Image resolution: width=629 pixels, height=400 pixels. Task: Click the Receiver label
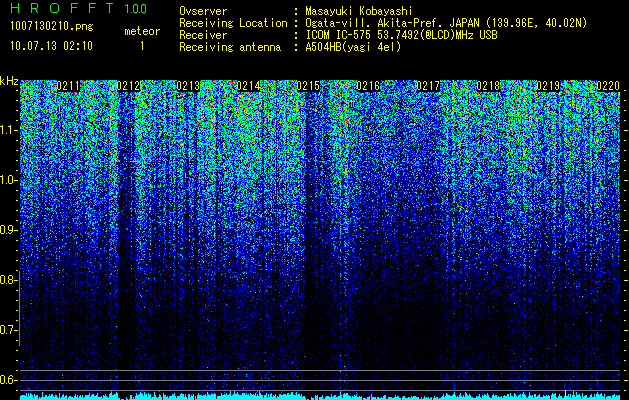203,35
